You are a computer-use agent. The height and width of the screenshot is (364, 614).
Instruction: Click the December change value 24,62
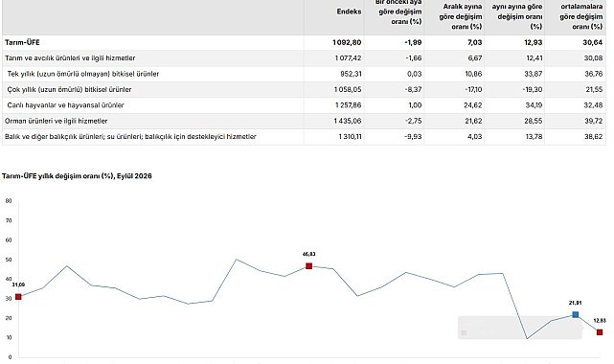point(473,105)
